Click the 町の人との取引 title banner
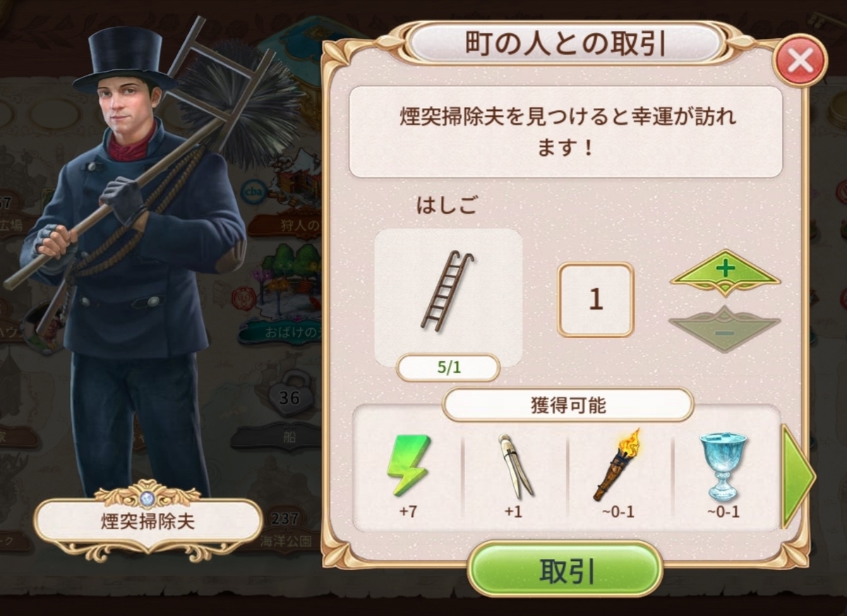Image resolution: width=847 pixels, height=616 pixels. pyautogui.click(x=565, y=44)
